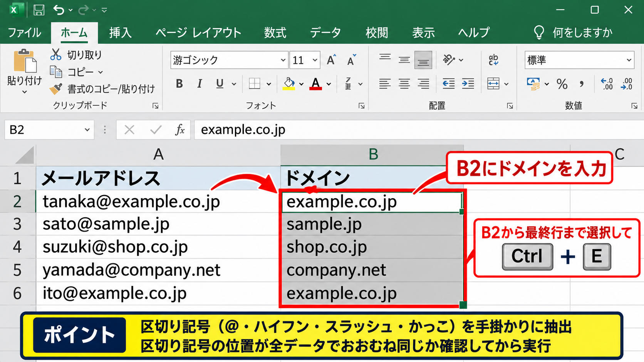Select cell A3 sato@sample.jp
The width and height of the screenshot is (644, 362).
click(x=158, y=224)
